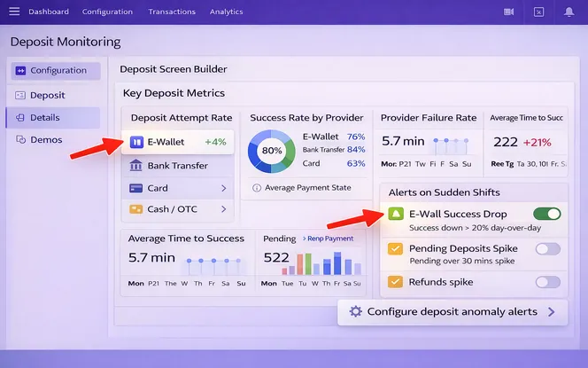588x368 pixels.
Task: Click the +21% change value
Action: [538, 142]
